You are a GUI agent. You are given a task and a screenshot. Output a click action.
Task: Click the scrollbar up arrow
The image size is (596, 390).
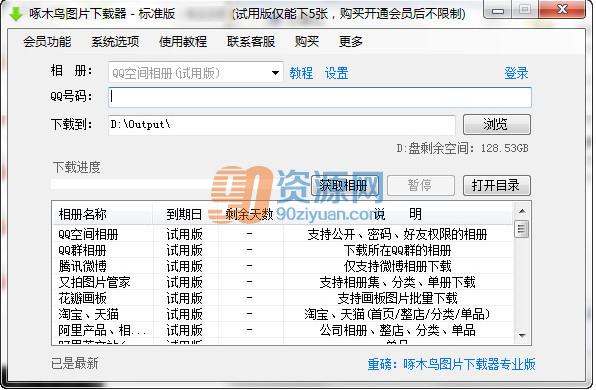click(522, 211)
